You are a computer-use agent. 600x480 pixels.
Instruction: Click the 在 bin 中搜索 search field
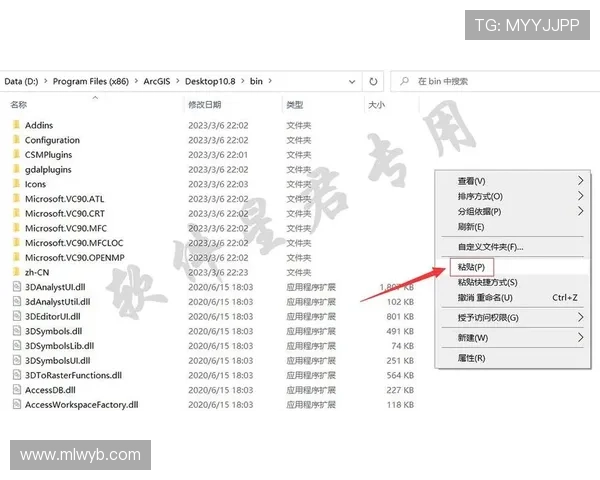tap(490, 81)
